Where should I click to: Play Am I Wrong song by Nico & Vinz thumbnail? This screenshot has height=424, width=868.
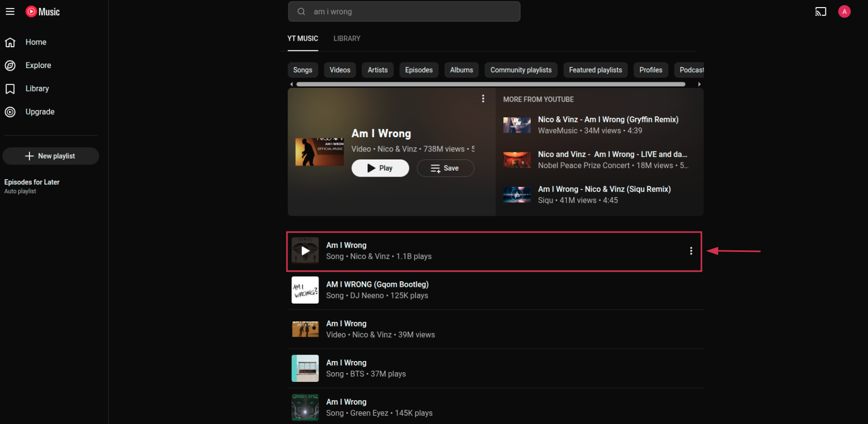click(x=305, y=251)
